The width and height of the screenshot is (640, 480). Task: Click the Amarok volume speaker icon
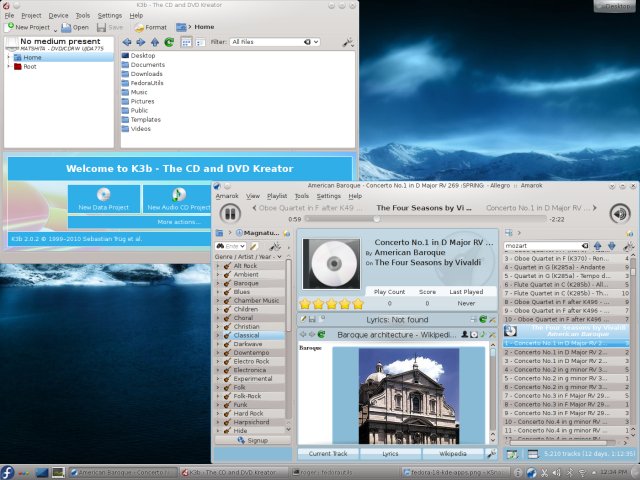[x=619, y=213]
